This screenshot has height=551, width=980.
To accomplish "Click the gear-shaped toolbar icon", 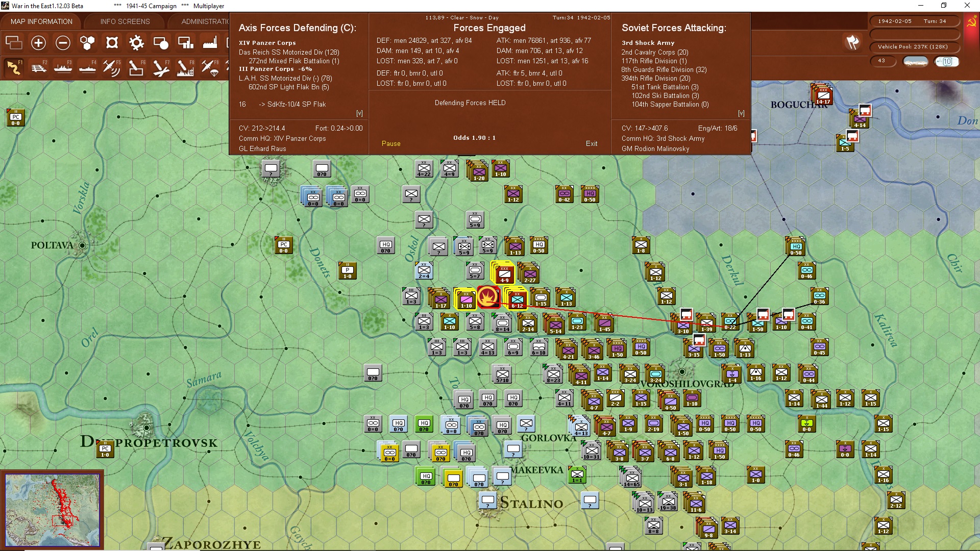I will pyautogui.click(x=136, y=43).
